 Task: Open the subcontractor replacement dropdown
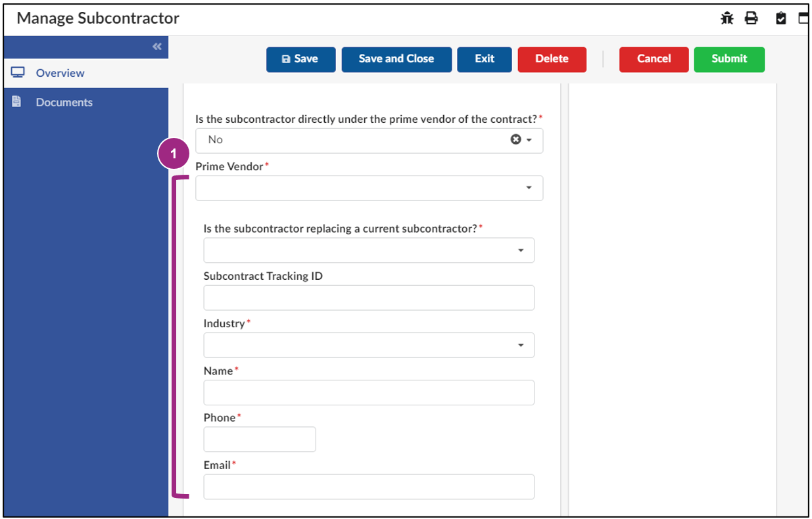[x=523, y=250]
